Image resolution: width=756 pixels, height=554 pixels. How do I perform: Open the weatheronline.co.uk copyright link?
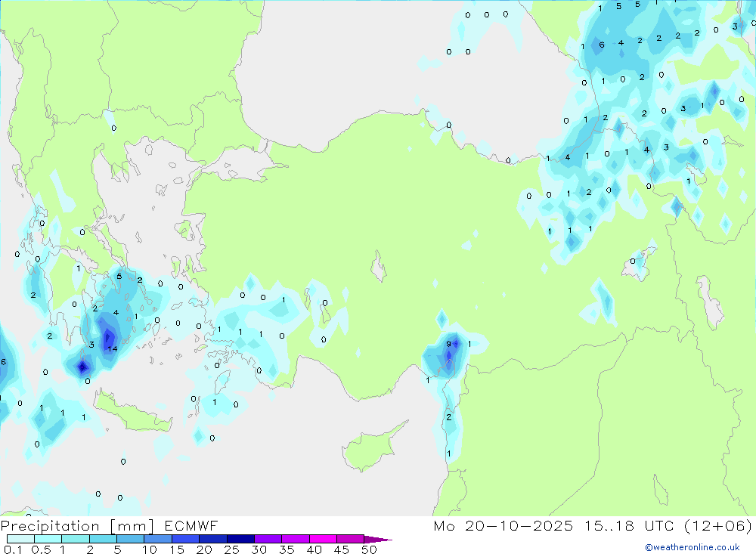692,547
